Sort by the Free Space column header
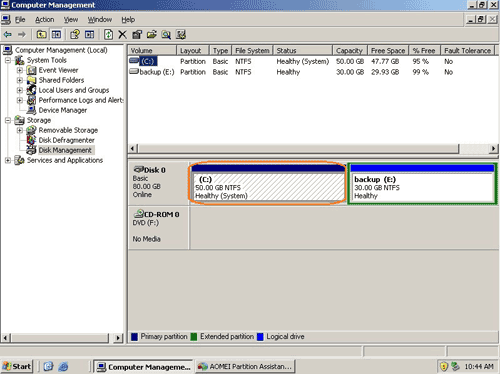 click(x=388, y=51)
